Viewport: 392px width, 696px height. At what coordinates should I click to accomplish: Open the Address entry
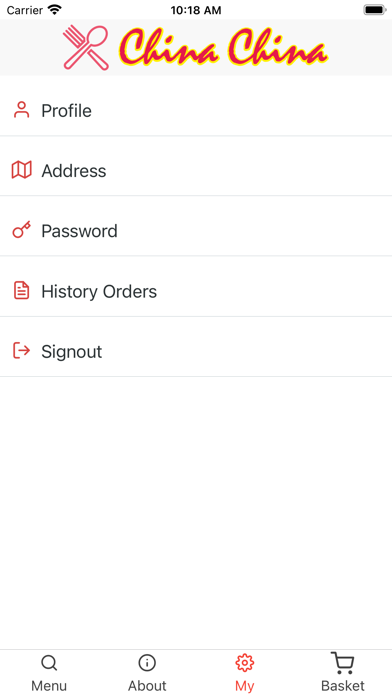[x=196, y=170]
